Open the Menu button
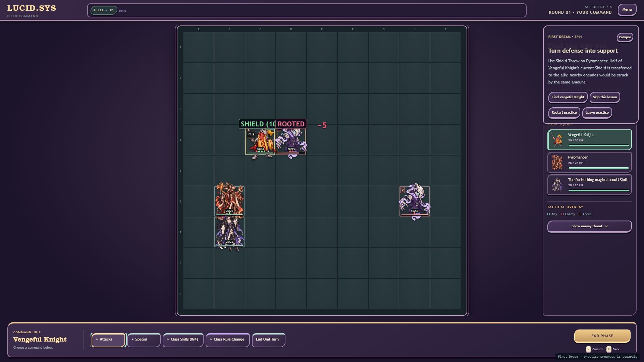644x362 pixels. click(x=627, y=10)
